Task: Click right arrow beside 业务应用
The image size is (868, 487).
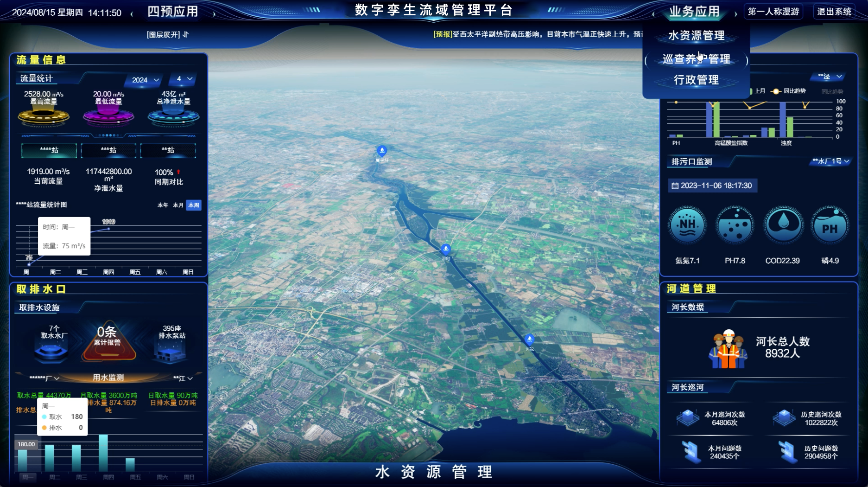Action: click(x=736, y=14)
